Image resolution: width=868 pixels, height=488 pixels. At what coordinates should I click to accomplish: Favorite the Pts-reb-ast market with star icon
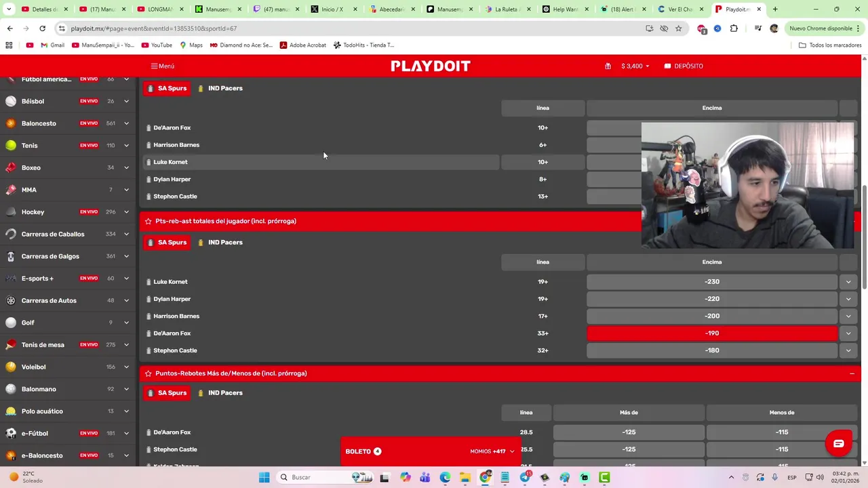click(x=148, y=221)
